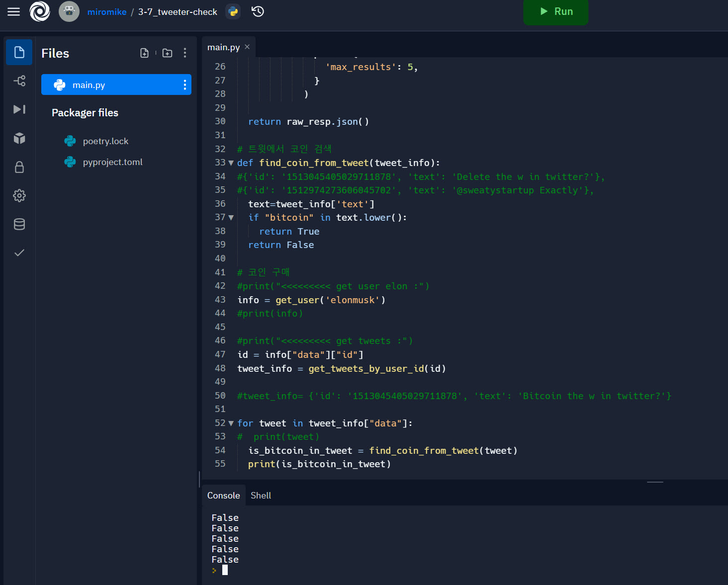The height and width of the screenshot is (585, 728).
Task: Switch to the Console tab
Action: [224, 496]
